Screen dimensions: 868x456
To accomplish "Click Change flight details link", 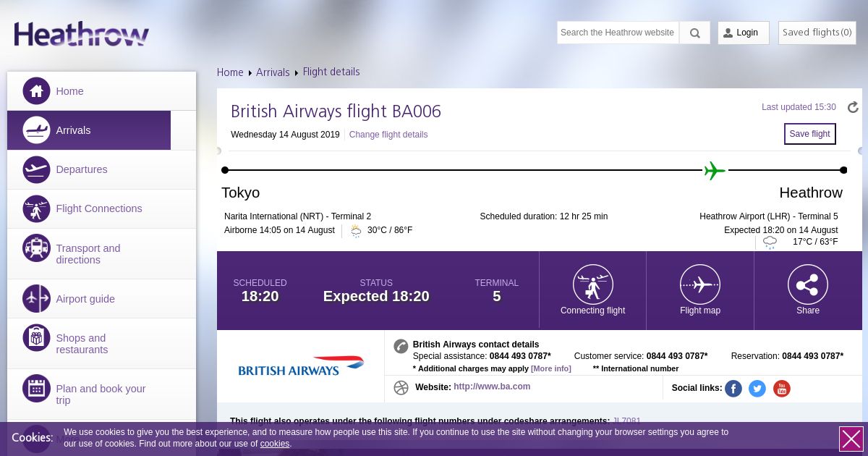I will click(388, 135).
